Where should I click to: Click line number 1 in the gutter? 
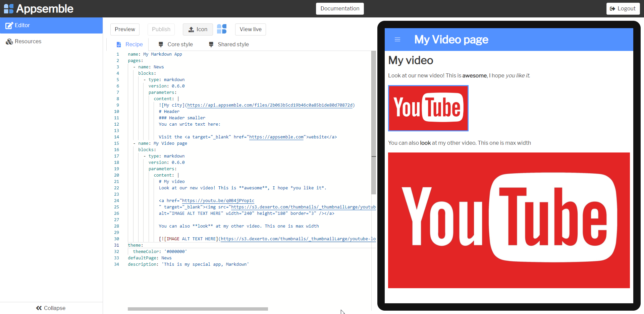(x=118, y=54)
